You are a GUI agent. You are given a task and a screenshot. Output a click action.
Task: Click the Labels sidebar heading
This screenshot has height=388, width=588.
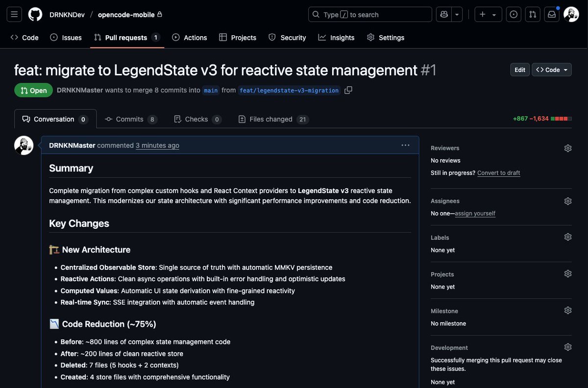tap(440, 238)
